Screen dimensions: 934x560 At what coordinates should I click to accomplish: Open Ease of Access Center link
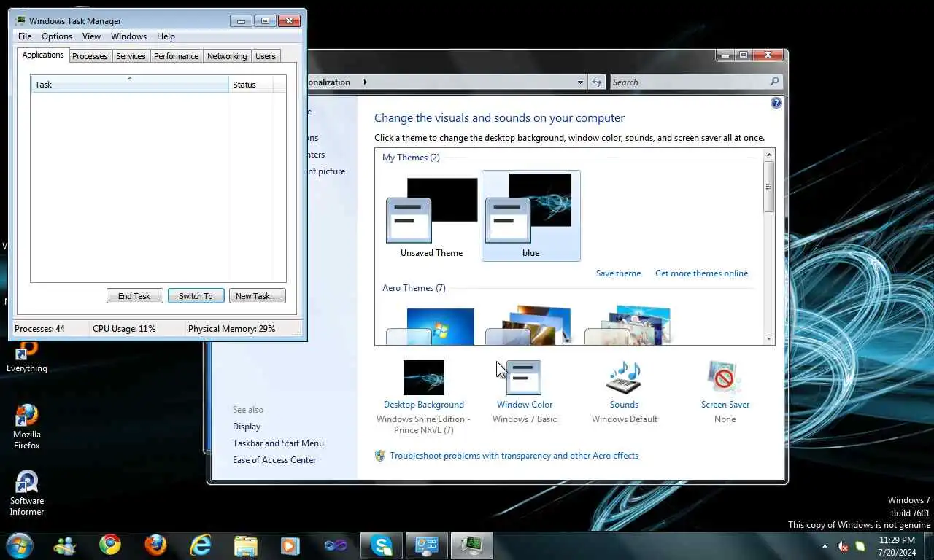point(274,460)
